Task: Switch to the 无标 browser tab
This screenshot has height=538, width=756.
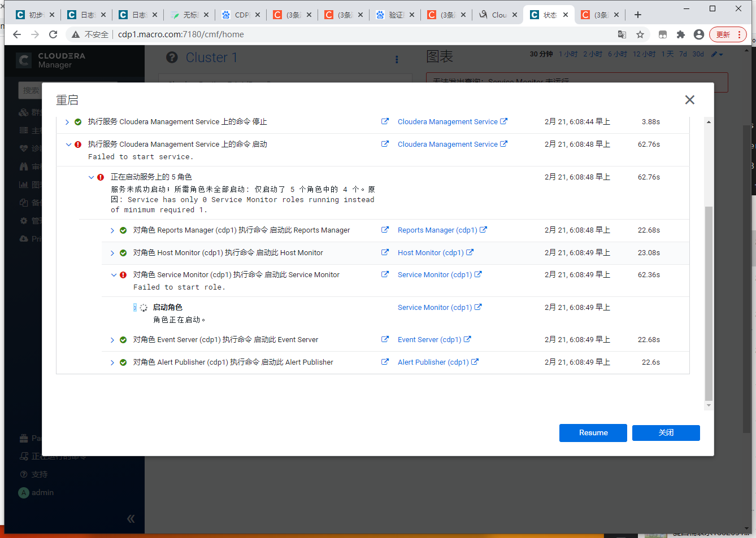Action: [190, 15]
